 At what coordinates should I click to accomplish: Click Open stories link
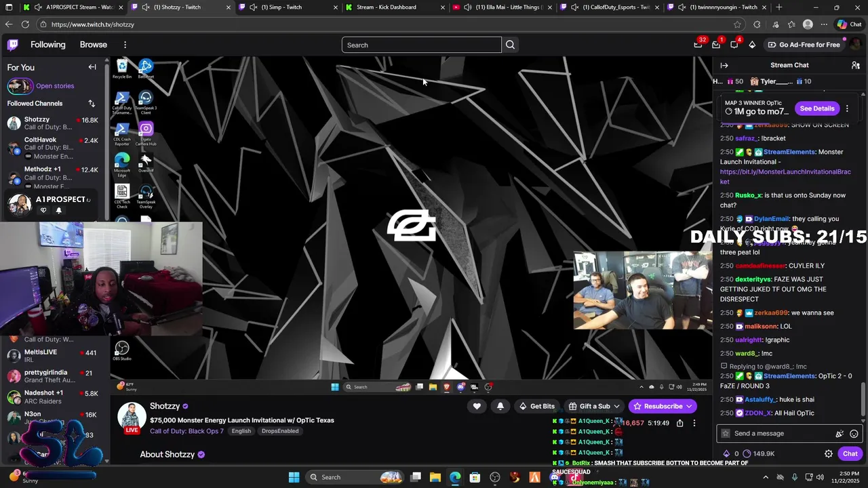point(55,86)
